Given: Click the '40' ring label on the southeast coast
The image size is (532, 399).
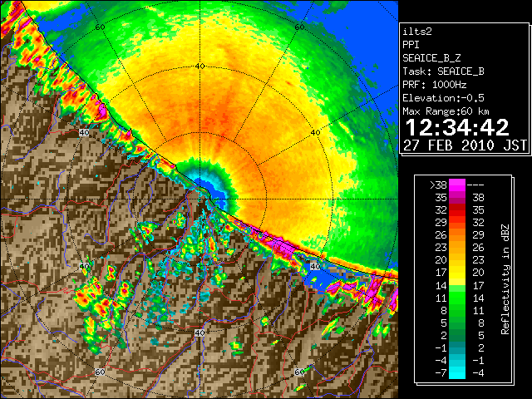Looking at the screenshot, I should coord(316,266).
